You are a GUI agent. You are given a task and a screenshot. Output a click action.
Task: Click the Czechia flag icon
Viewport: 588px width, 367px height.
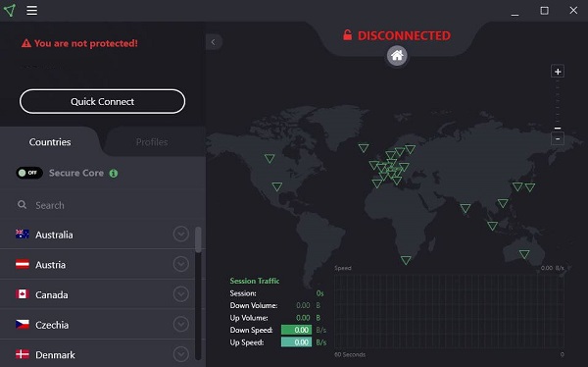(x=23, y=324)
